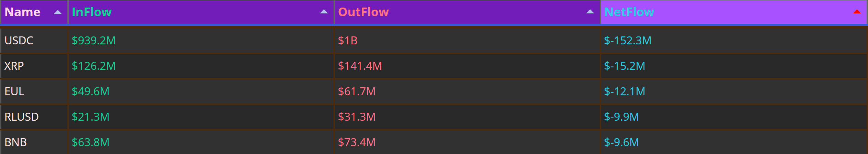
Task: Select the EUL token name
Action: click(14, 91)
